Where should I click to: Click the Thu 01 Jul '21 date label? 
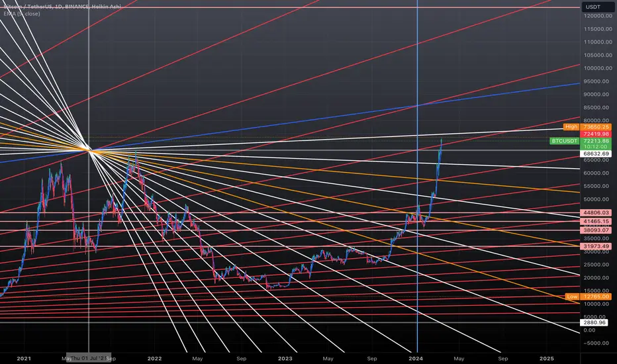(x=89, y=358)
